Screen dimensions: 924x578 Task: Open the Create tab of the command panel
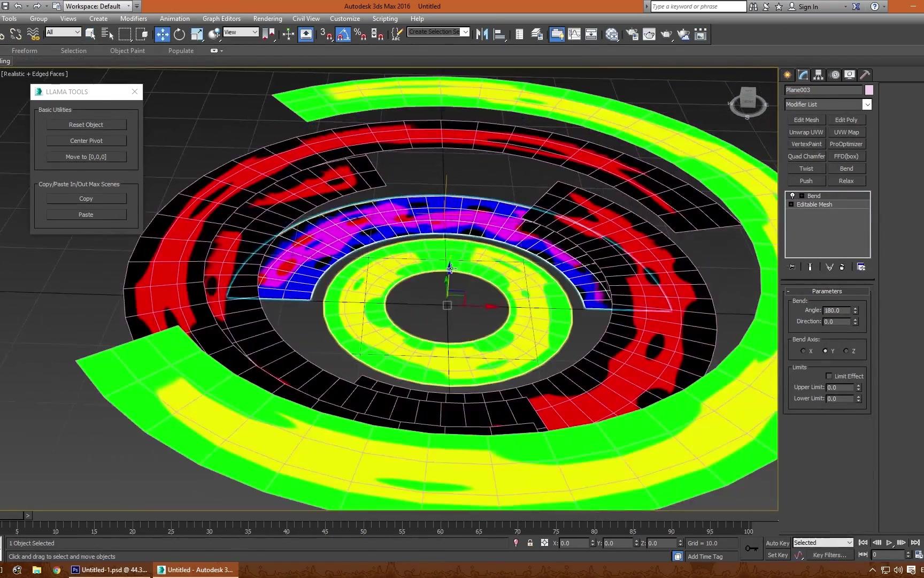tap(787, 74)
